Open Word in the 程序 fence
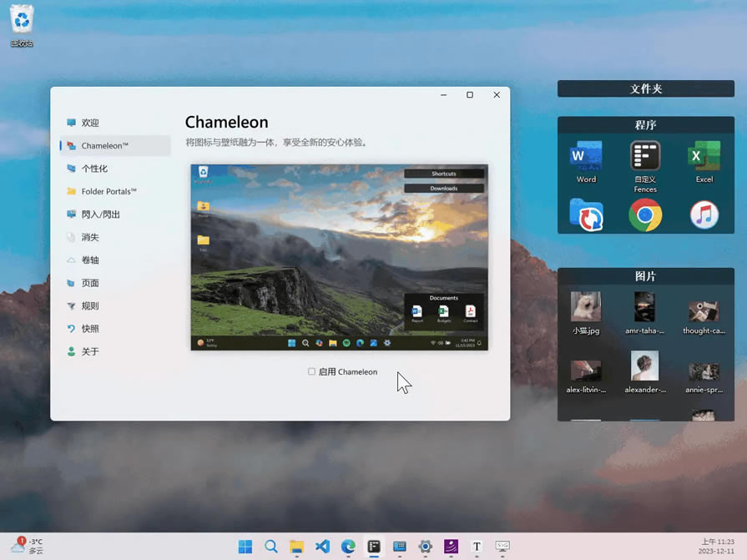This screenshot has height=560, width=747. coord(586,161)
